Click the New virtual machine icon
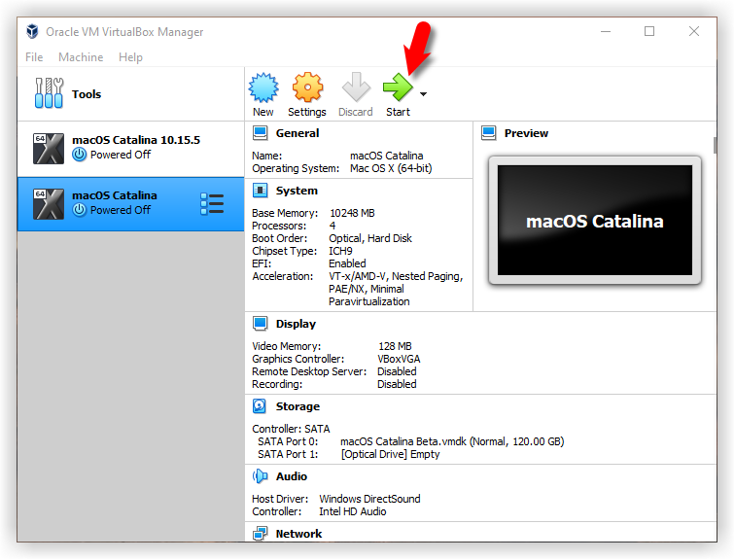 (263, 88)
